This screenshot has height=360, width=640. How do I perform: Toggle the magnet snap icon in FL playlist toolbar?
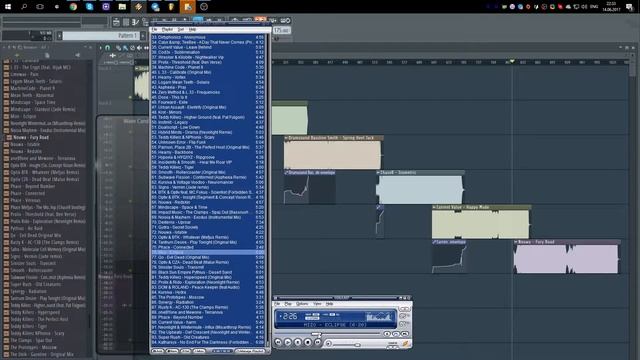coord(108,48)
